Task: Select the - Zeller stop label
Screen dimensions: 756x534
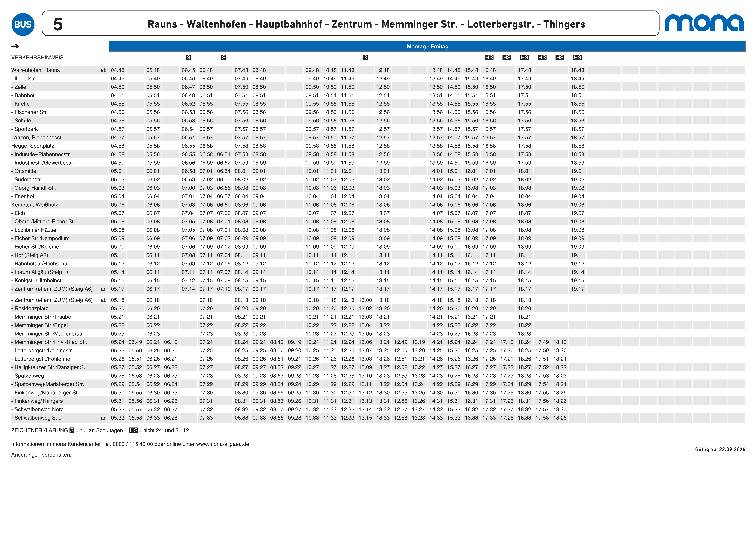Action: (x=20, y=87)
